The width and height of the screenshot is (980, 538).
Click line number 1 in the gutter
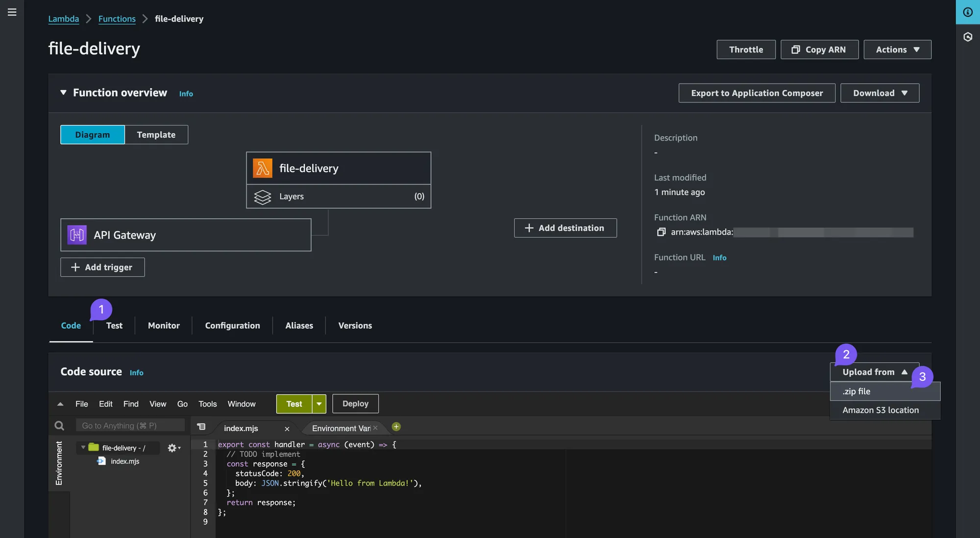[x=205, y=444]
